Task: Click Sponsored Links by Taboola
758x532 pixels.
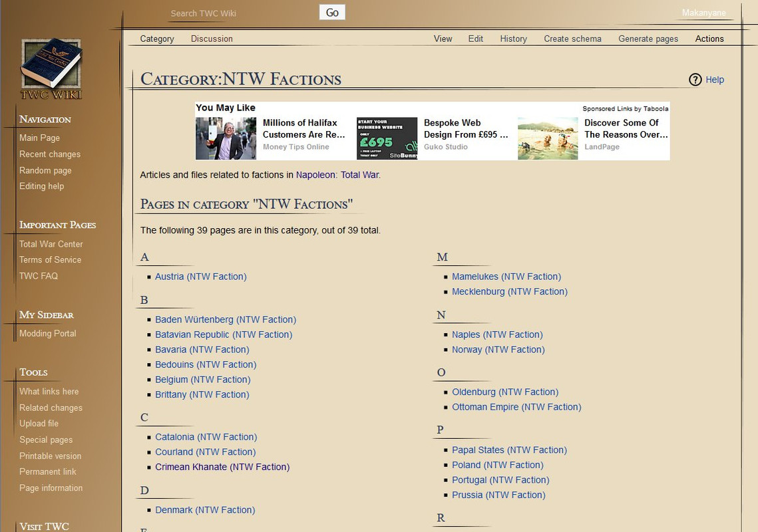Action: click(x=626, y=108)
